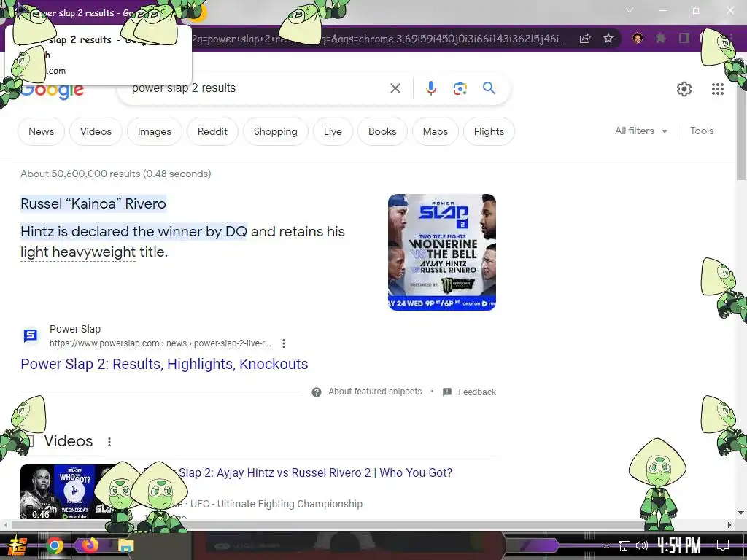Clear the search box with the X icon
The image size is (747, 560).
[x=395, y=88]
